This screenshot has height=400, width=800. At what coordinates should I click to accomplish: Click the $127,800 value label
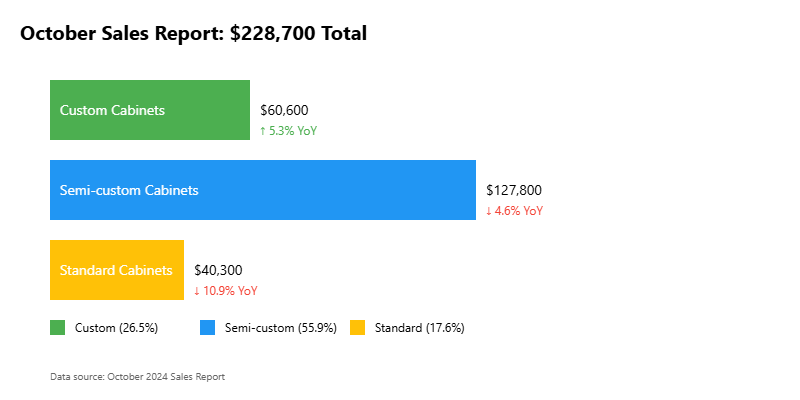pos(514,190)
